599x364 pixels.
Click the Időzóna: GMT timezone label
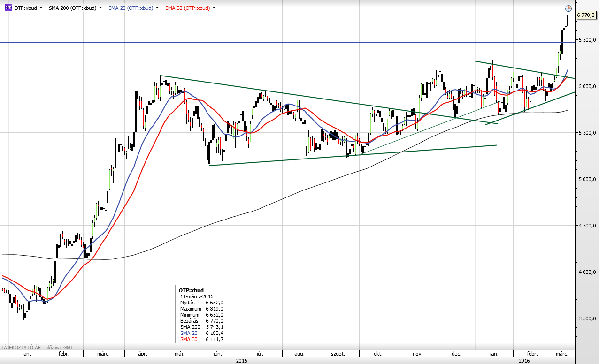tap(59, 348)
